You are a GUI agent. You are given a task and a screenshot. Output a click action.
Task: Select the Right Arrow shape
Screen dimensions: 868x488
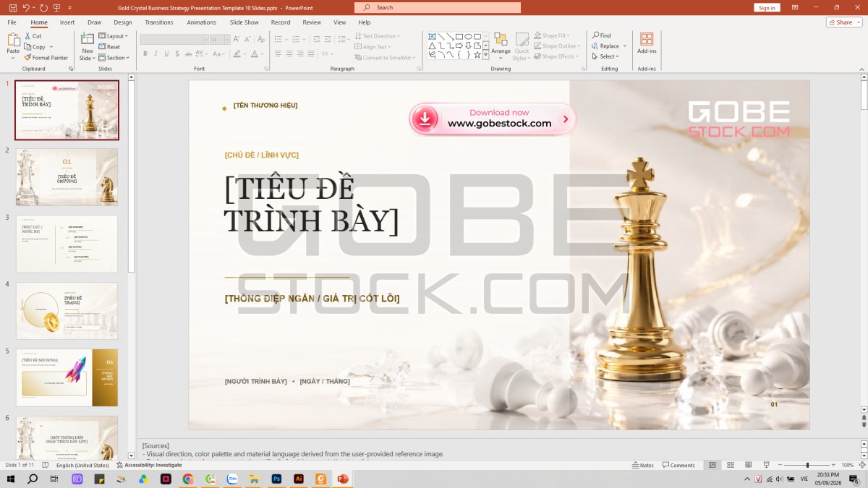point(459,46)
